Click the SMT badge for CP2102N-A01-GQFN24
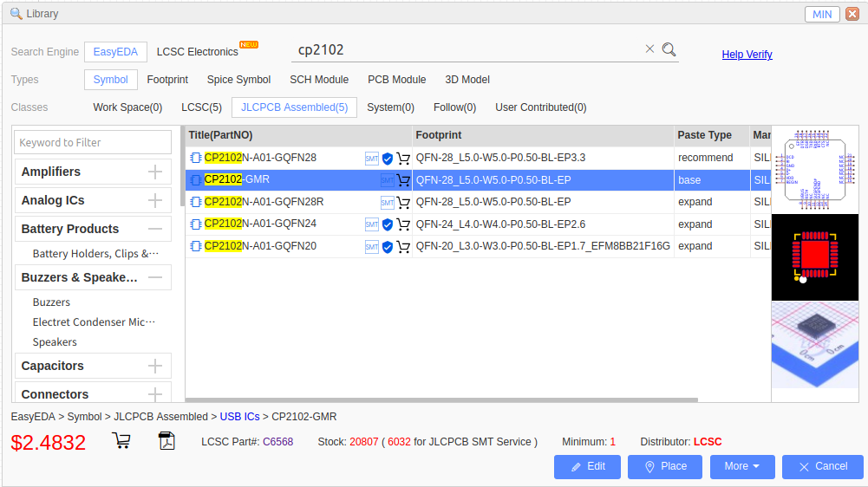Screen dimensions: 868x487 [x=371, y=224]
